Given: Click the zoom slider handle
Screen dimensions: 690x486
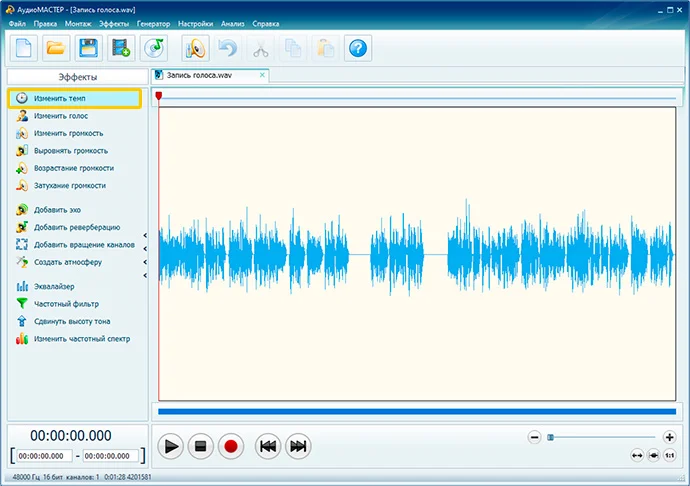Looking at the screenshot, I should click(x=550, y=437).
